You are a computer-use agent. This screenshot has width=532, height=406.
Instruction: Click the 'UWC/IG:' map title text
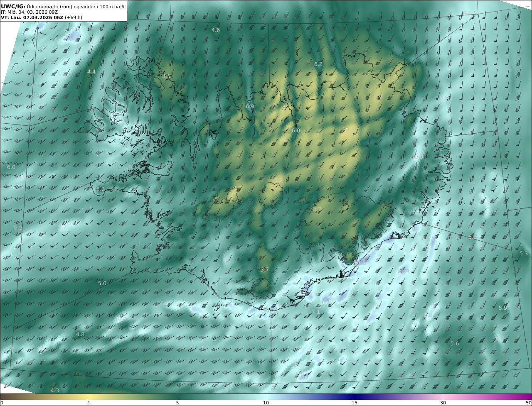tap(13, 6)
